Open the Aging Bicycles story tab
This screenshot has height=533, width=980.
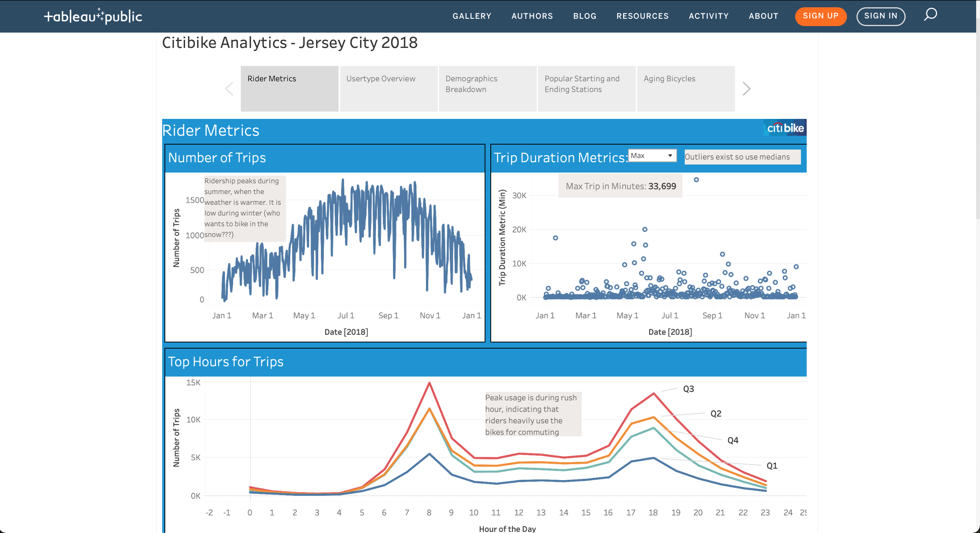pos(686,89)
